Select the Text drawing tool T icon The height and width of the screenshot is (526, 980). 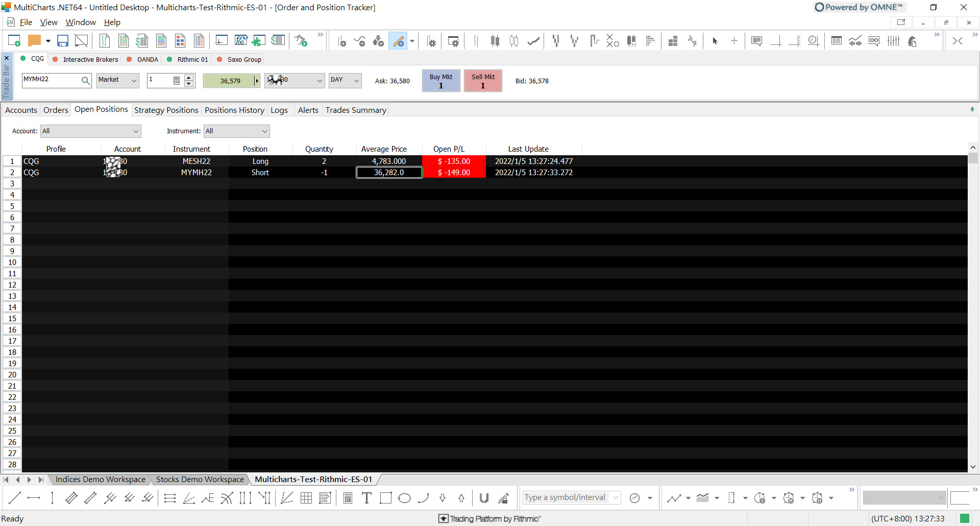[366, 498]
